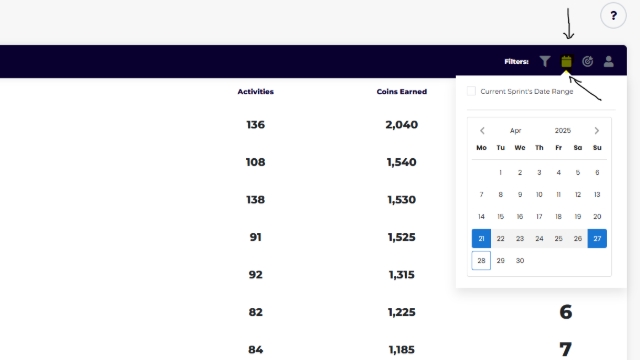
Task: Go to next month in calendar
Action: coord(597,131)
